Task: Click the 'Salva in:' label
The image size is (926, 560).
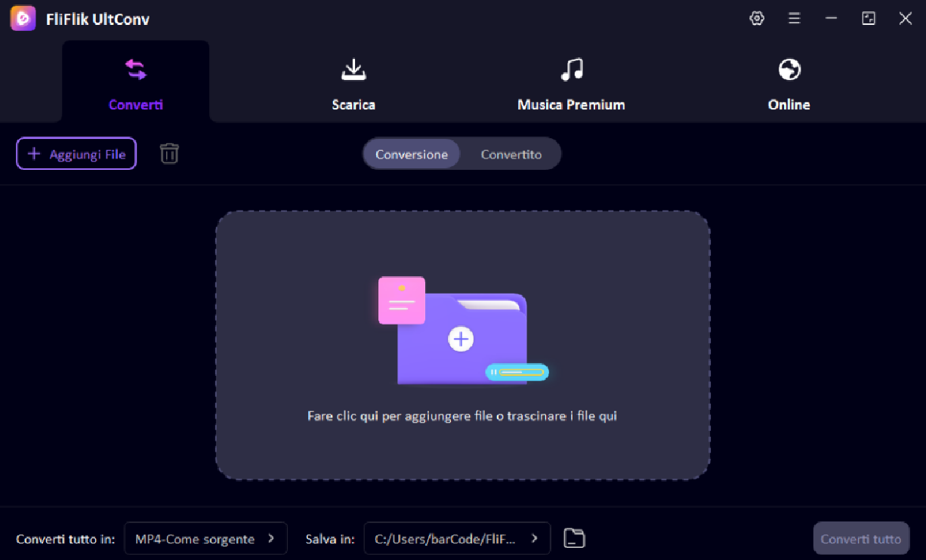Action: (x=330, y=539)
